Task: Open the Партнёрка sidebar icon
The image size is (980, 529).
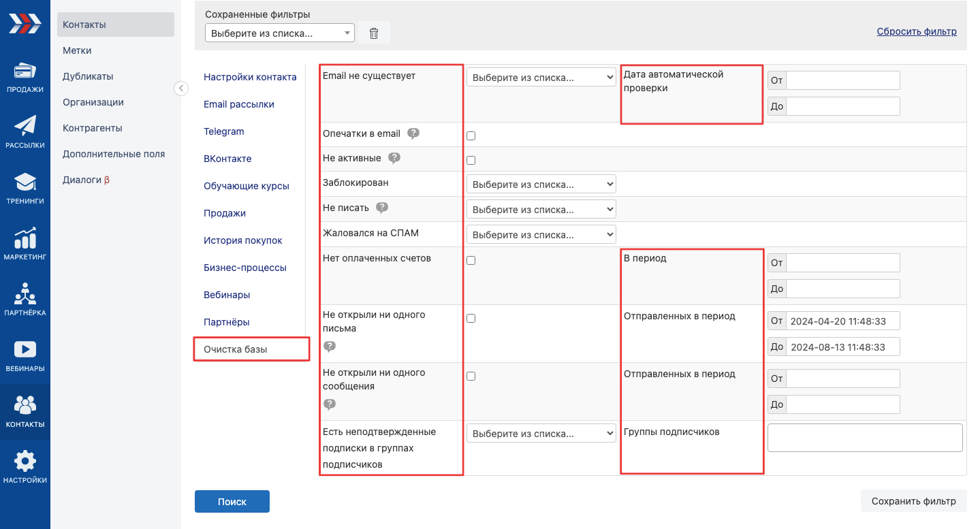Action: pyautogui.click(x=25, y=294)
